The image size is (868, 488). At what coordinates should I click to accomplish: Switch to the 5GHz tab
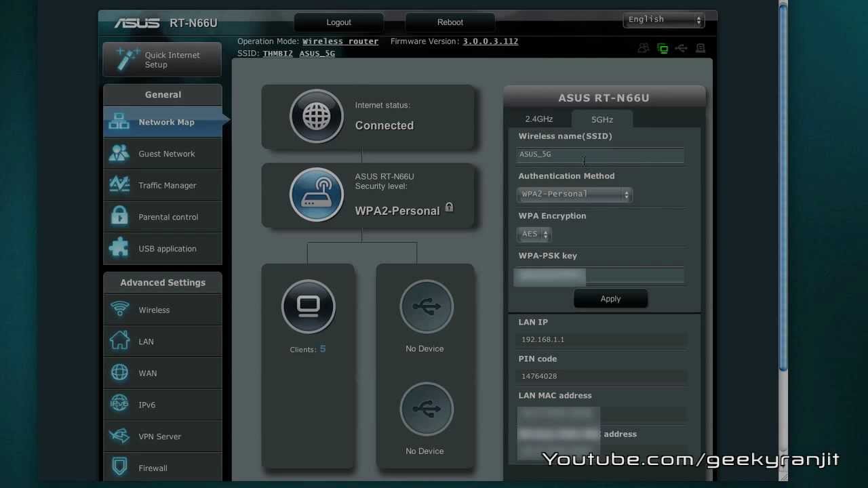[602, 119]
